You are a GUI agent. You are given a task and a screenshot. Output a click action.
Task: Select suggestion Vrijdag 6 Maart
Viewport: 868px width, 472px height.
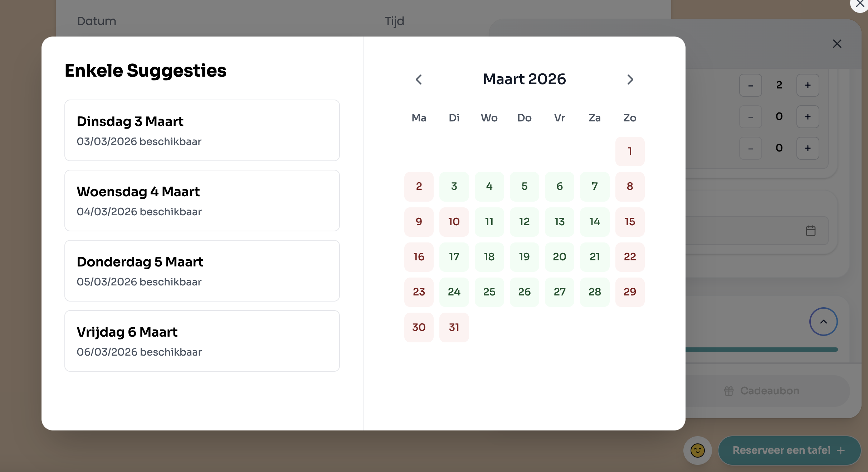202,341
